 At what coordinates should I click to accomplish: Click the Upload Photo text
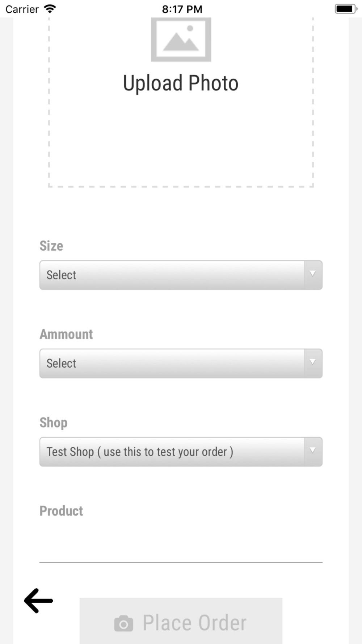tap(181, 83)
